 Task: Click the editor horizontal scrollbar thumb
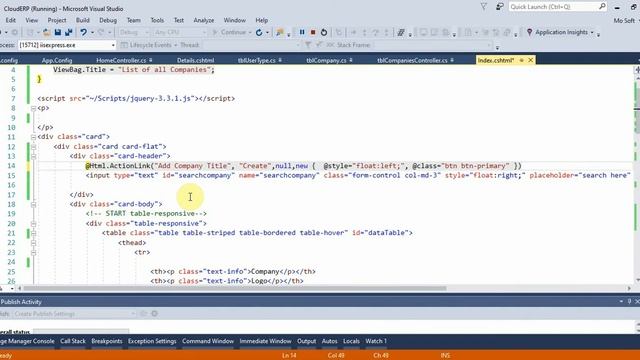point(235,288)
